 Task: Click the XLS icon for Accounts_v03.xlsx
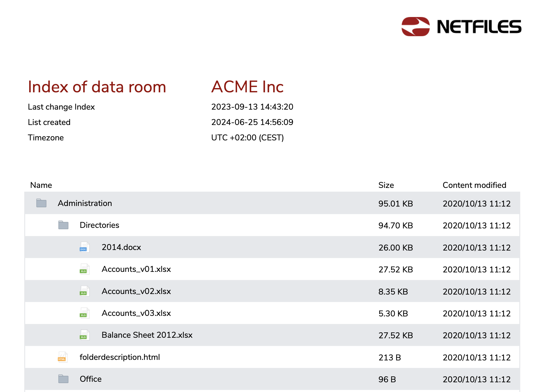84,313
